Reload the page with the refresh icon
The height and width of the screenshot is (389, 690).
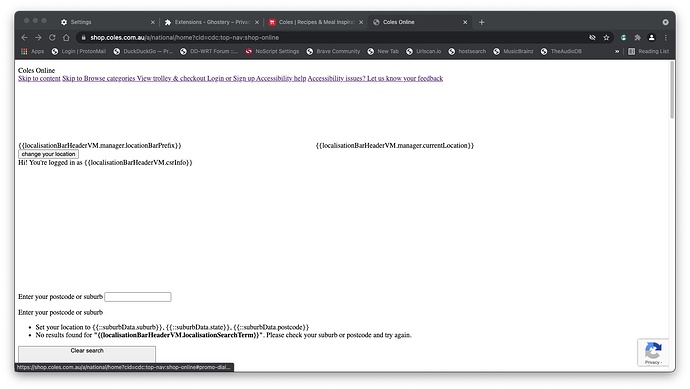tap(52, 37)
